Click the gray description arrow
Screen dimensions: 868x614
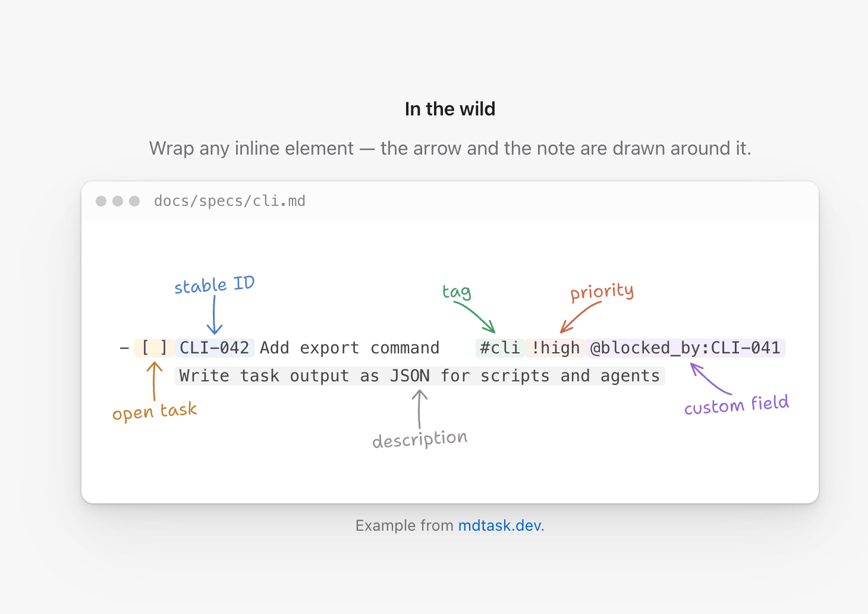click(x=420, y=409)
